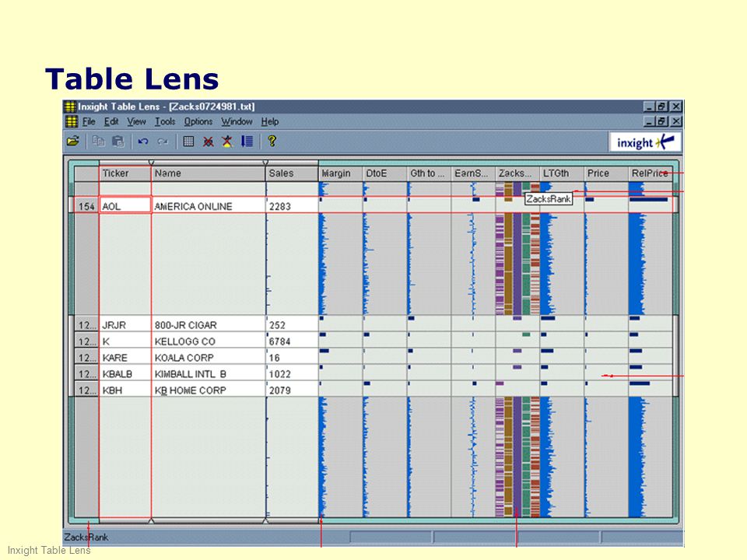Image resolution: width=747 pixels, height=560 pixels.
Task: Click the table grid toolbar icon
Action: (x=188, y=141)
